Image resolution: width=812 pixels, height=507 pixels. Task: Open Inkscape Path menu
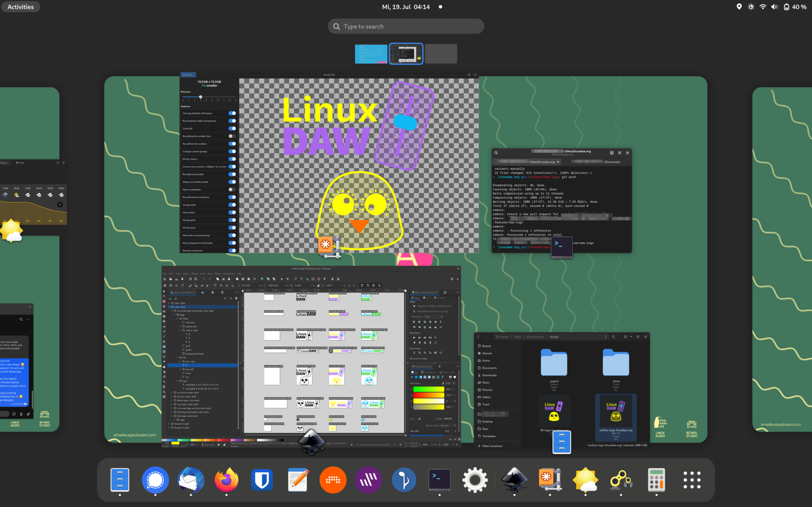click(202, 274)
